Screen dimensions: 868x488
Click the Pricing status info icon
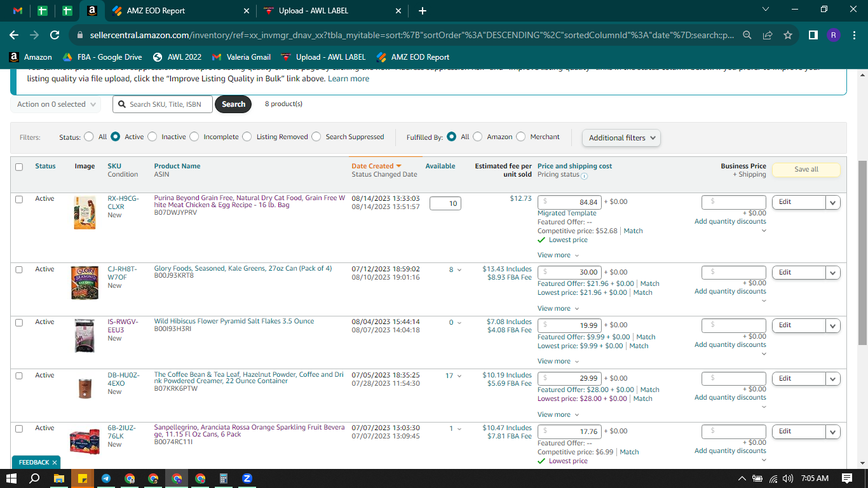(585, 176)
